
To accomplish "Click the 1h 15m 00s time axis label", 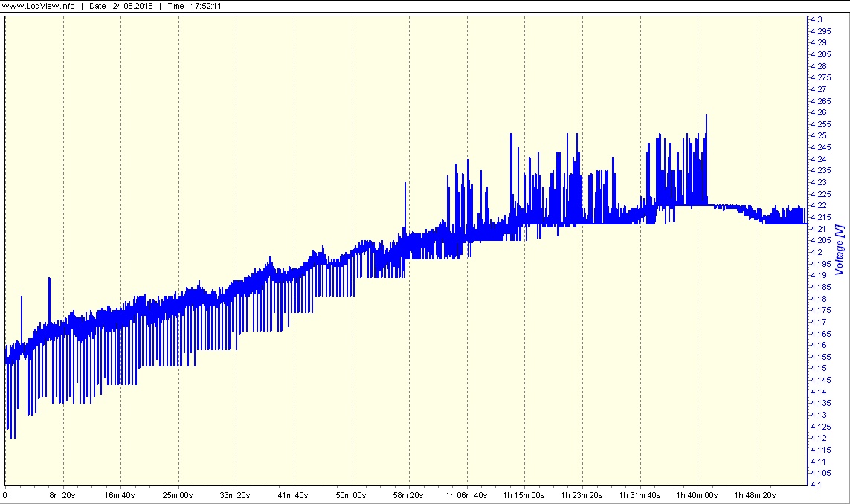I will pos(524,494).
